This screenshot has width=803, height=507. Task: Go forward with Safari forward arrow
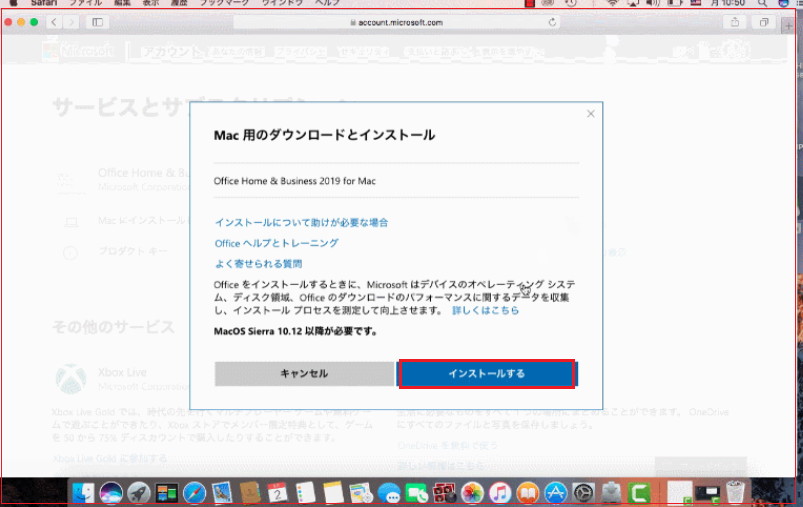pyautogui.click(x=72, y=22)
